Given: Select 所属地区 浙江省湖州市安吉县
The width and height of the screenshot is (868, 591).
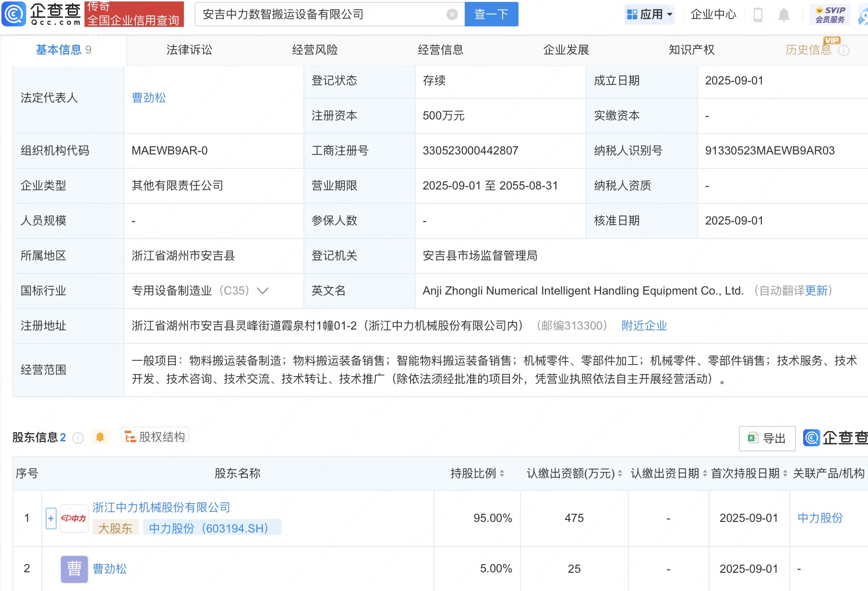Looking at the screenshot, I should (x=183, y=256).
